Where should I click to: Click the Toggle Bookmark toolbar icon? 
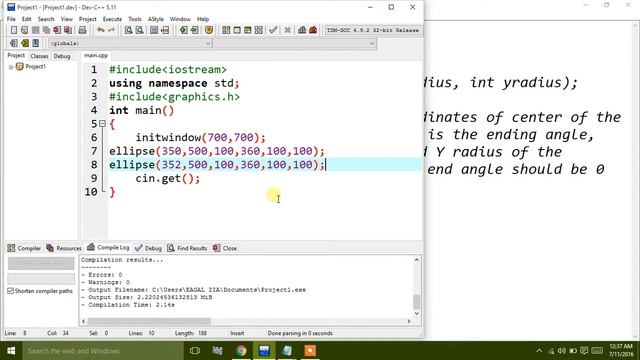pyautogui.click(x=25, y=43)
